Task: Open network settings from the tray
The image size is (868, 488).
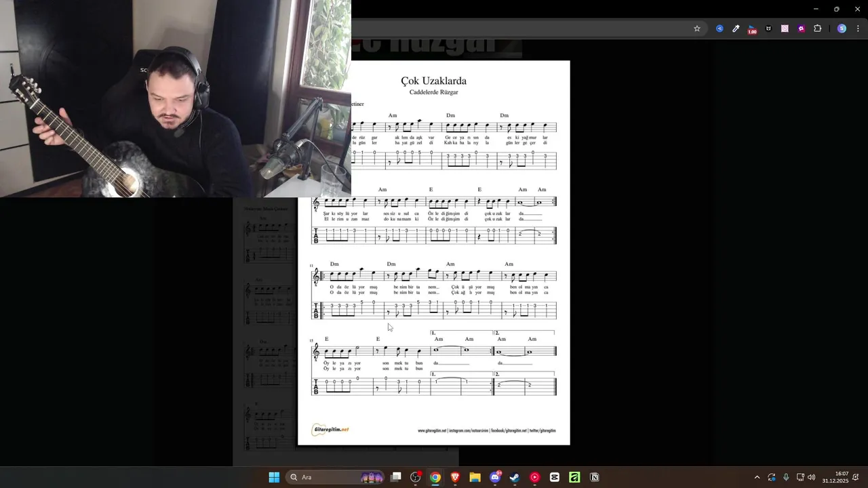Action: tap(800, 477)
